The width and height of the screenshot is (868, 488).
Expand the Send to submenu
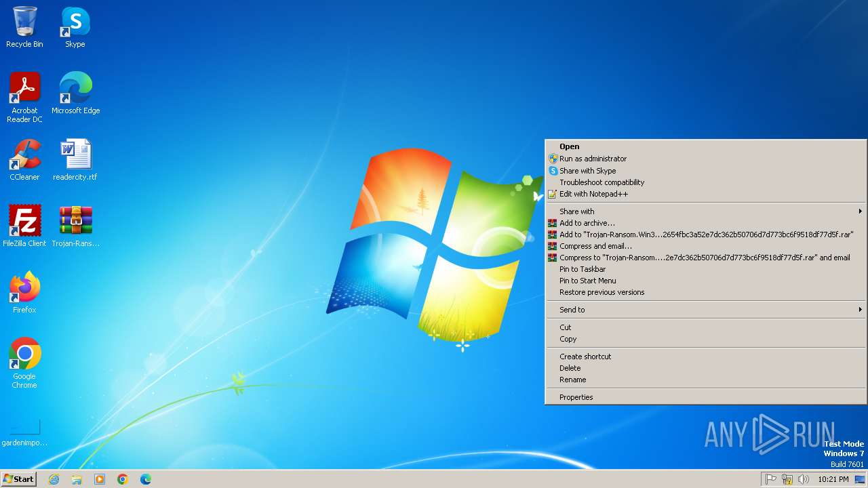coord(705,310)
